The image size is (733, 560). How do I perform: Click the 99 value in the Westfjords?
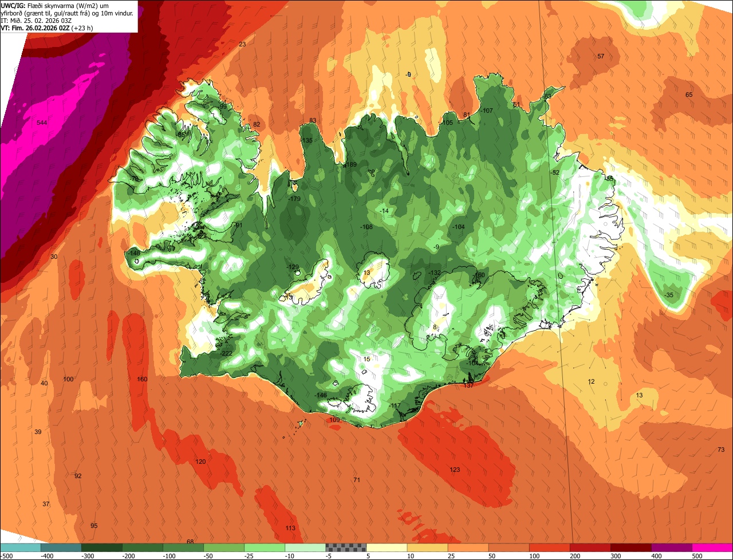(x=223, y=107)
